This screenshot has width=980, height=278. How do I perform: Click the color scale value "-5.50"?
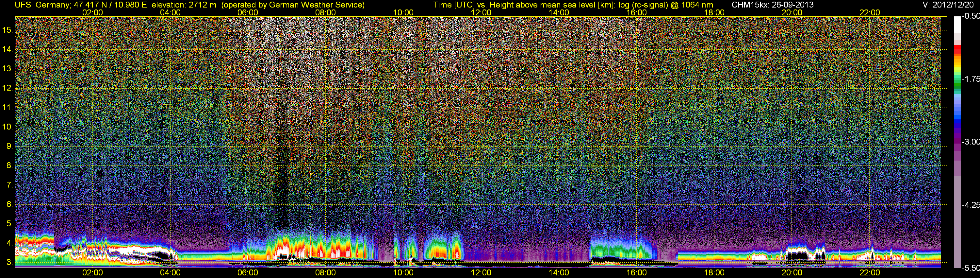coord(971,268)
